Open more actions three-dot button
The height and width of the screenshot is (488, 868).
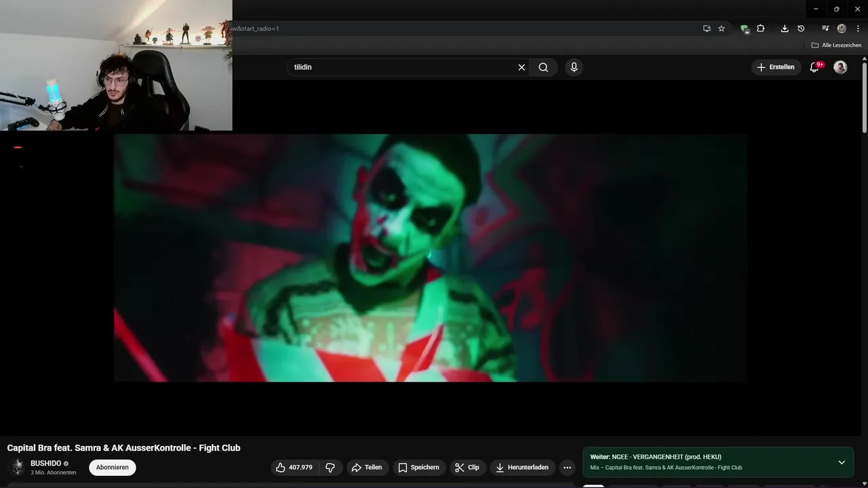click(x=567, y=467)
